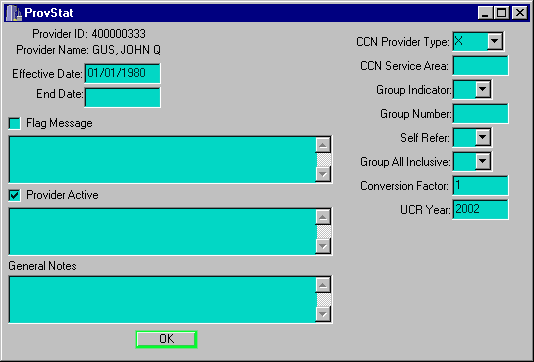Click Provider Name text GUS, JOHN Q
The width and height of the screenshot is (534, 362).
coord(126,50)
